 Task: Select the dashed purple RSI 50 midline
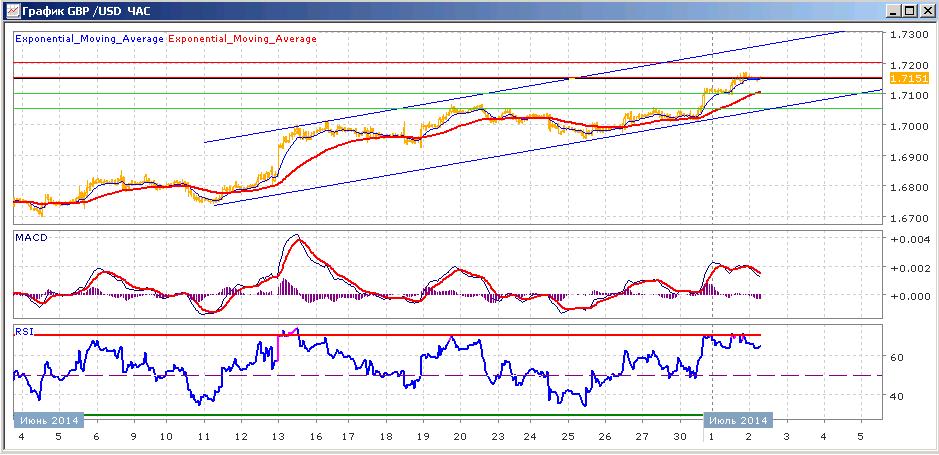pos(447,375)
